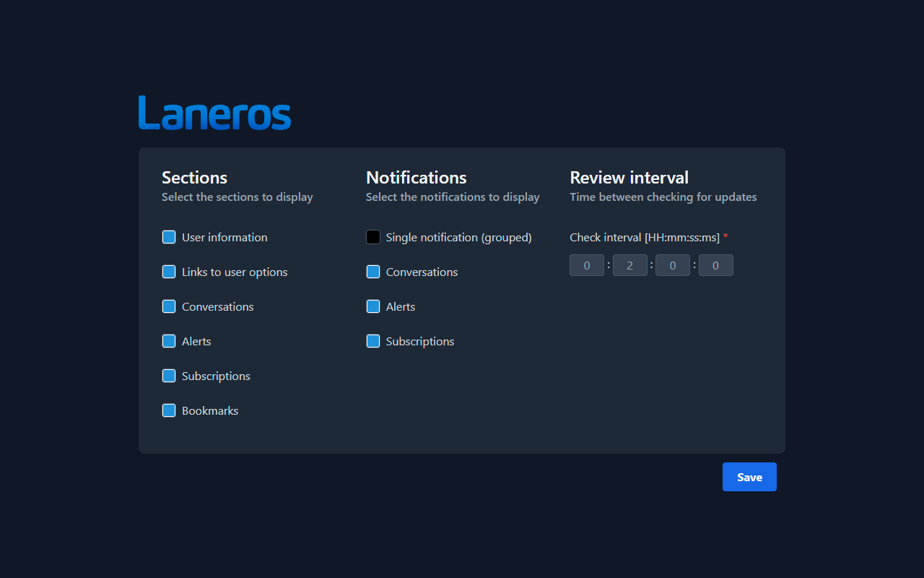Screen dimensions: 924x578
Task: Click the milliseconds field of check interval
Action: pyautogui.click(x=716, y=265)
